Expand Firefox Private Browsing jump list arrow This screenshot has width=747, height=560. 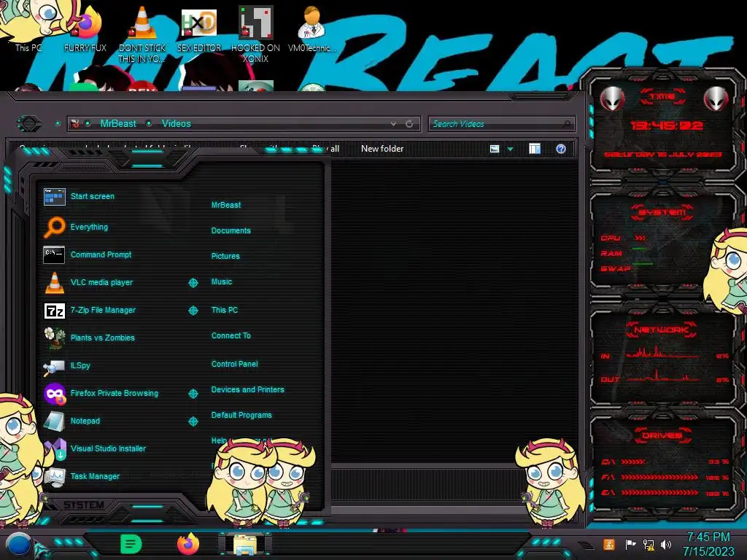(x=193, y=394)
